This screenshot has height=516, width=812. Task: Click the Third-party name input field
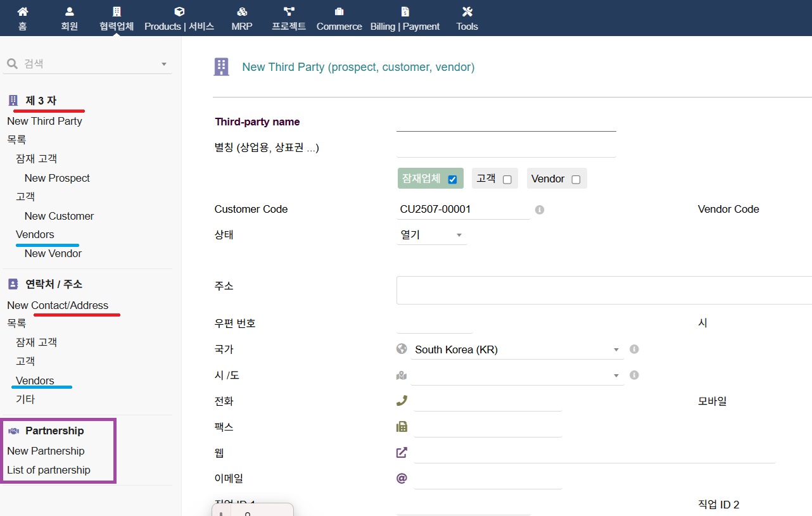pos(505,122)
